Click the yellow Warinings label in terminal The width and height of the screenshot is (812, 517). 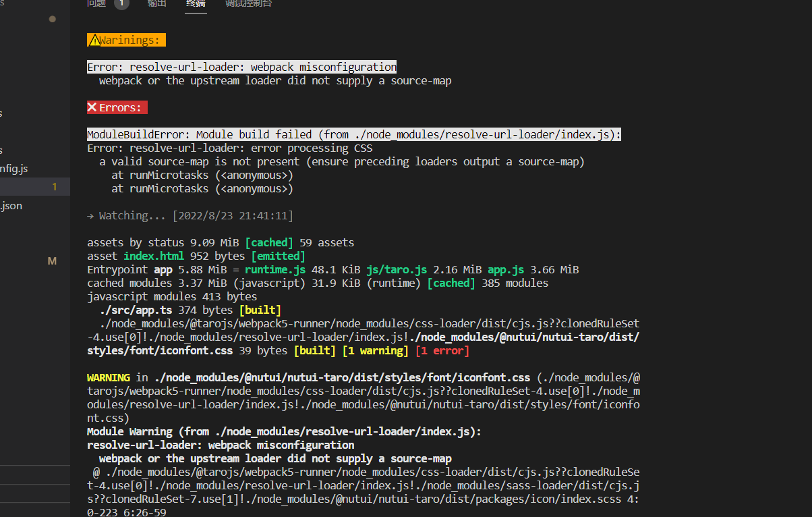pos(126,40)
